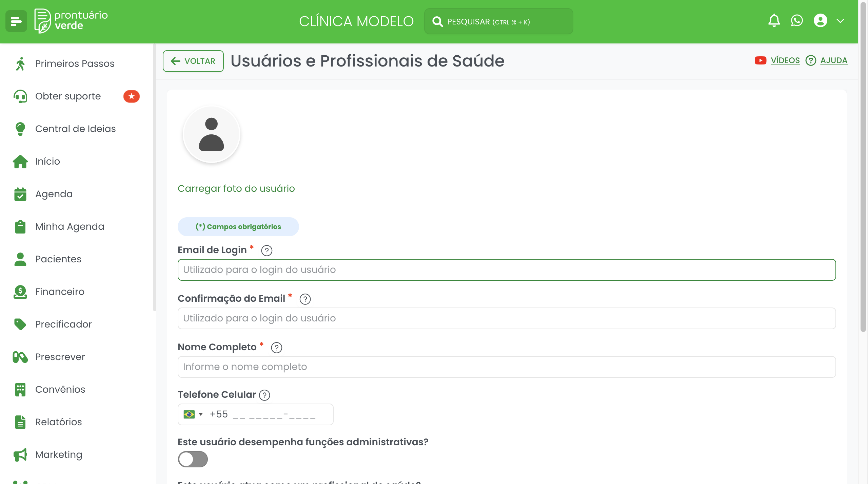The height and width of the screenshot is (484, 868).
Task: Open Relatórios document icon
Action: 20,422
